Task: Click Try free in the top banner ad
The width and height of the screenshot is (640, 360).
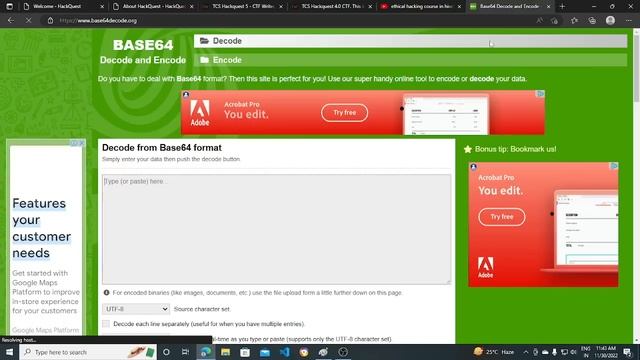Action: pyautogui.click(x=344, y=113)
